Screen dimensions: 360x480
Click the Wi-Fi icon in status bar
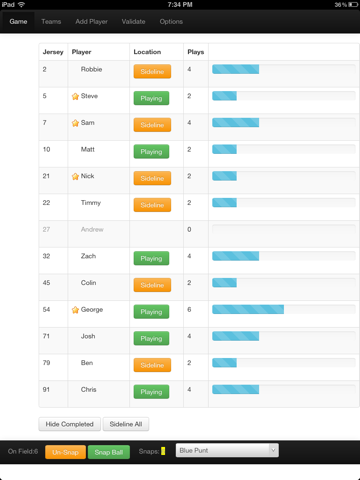(x=22, y=5)
